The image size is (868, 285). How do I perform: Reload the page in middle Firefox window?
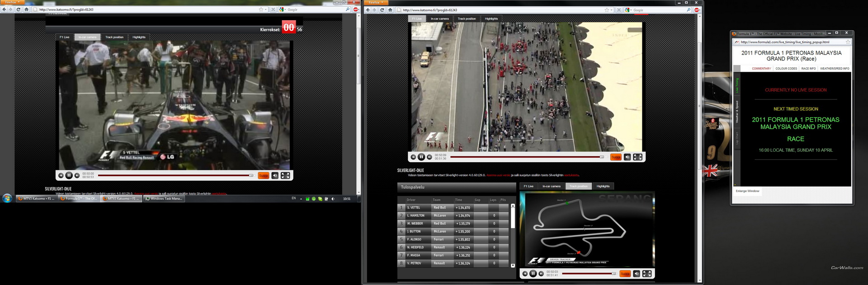tap(382, 10)
